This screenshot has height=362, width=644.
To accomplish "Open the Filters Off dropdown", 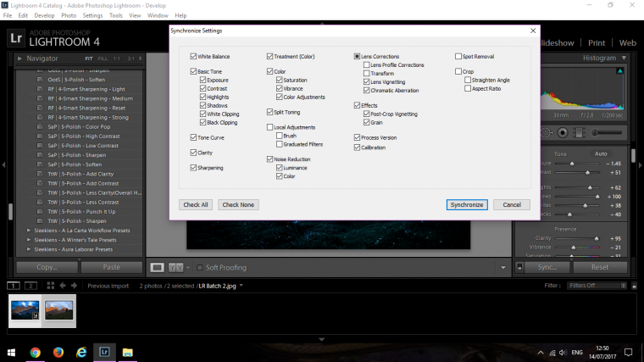I will (x=597, y=286).
